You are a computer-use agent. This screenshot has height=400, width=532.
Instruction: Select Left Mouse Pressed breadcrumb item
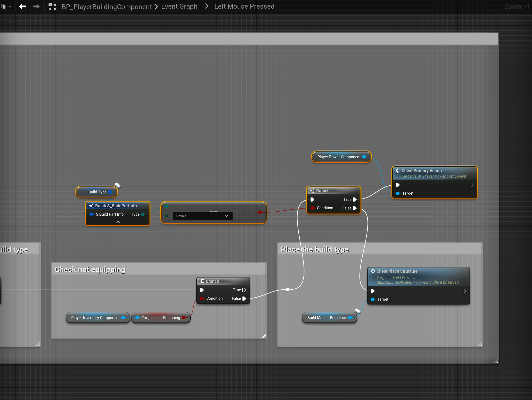click(244, 6)
